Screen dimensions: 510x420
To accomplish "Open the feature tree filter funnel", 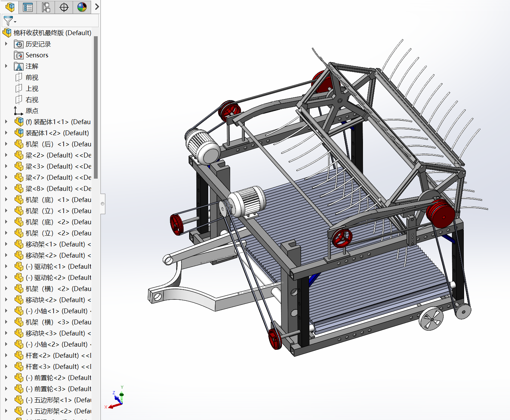I will click(x=8, y=21).
